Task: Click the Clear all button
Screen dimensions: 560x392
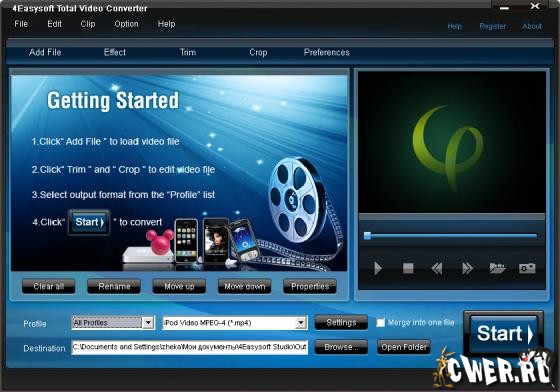Action: 49,286
